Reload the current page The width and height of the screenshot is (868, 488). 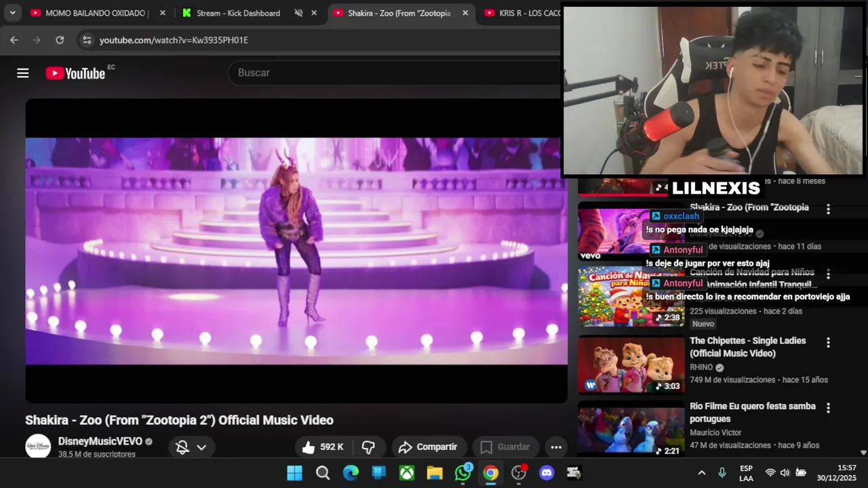(60, 40)
